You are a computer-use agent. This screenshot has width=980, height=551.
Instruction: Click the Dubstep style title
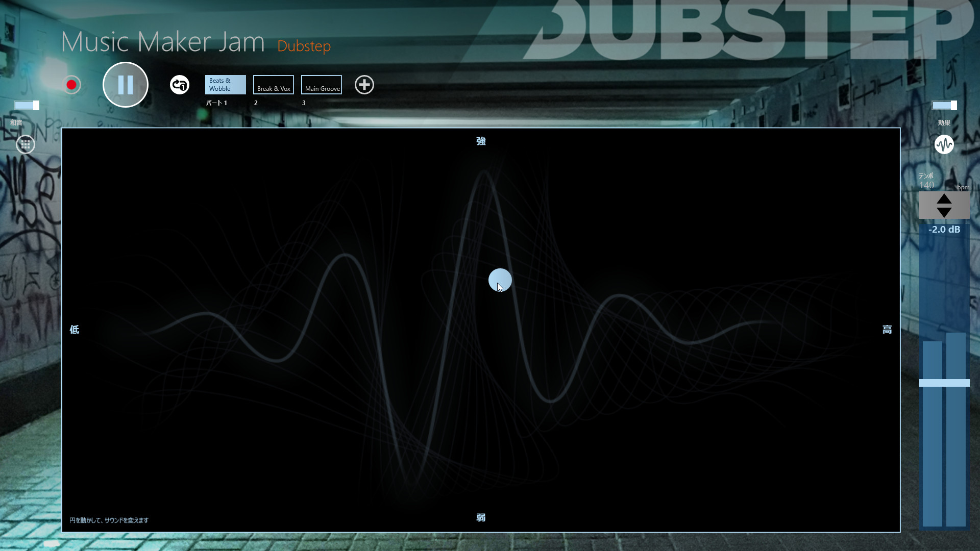coord(304,46)
